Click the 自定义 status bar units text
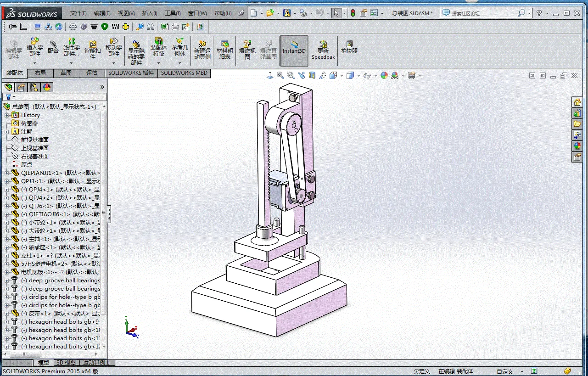Screen dimensions: 588x376 tap(504, 371)
